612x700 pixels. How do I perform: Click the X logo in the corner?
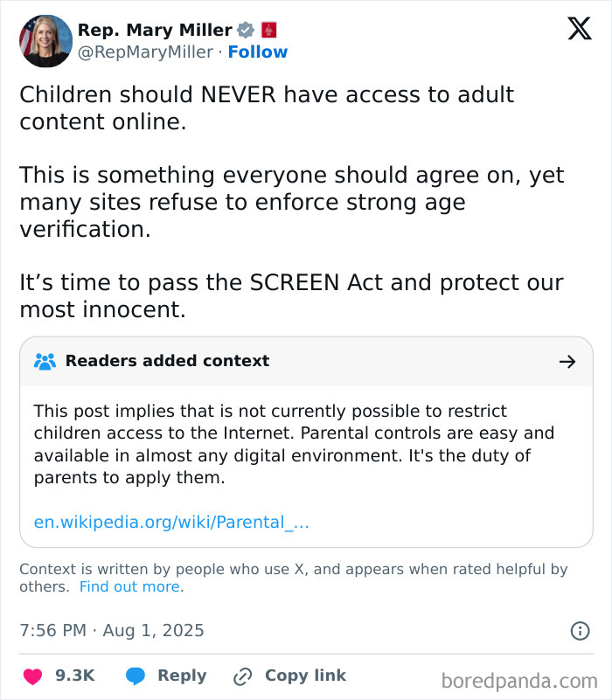tap(578, 29)
